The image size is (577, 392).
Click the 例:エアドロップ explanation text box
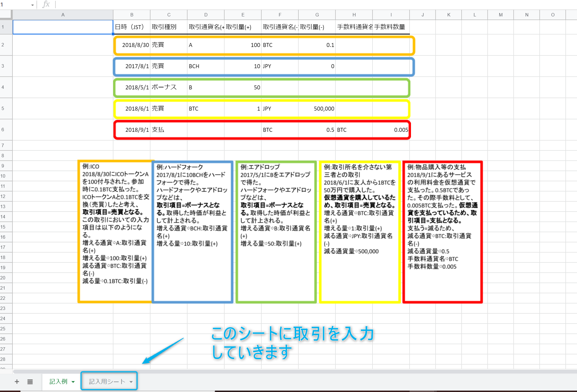276,232
